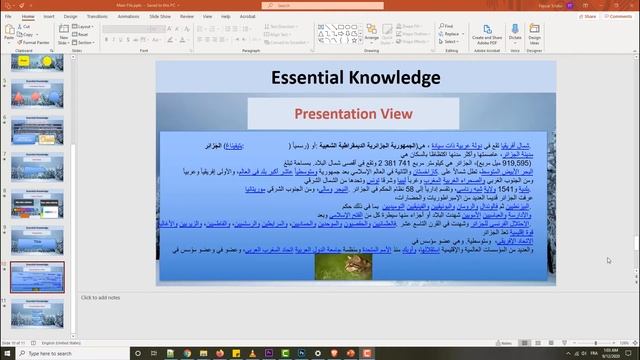Start slide show from status bar
The width and height of the screenshot is (640, 360).
pos(564,343)
